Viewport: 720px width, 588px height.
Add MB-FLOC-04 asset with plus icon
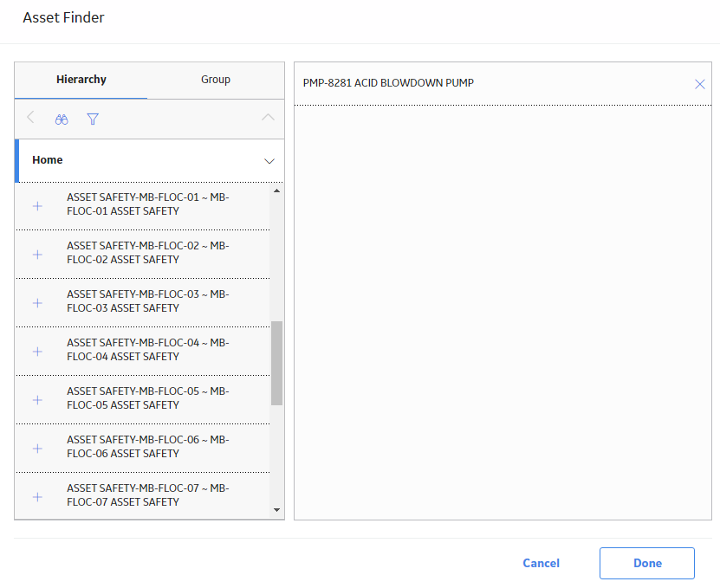click(x=37, y=352)
